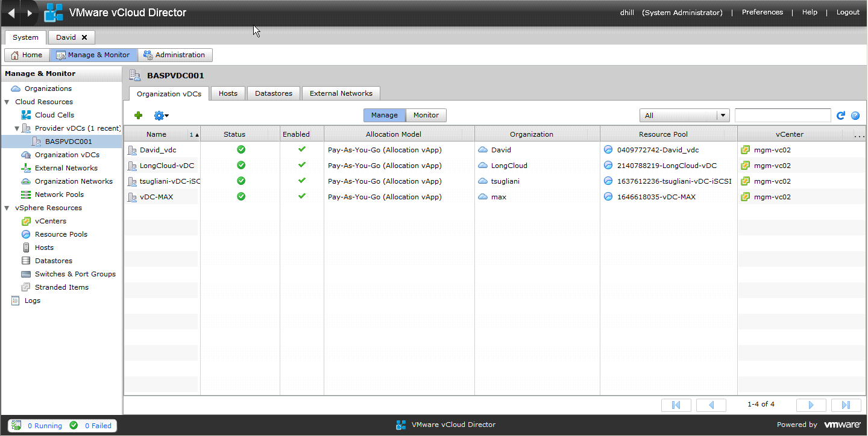Click the LongCloud-vDC status green check

point(241,165)
